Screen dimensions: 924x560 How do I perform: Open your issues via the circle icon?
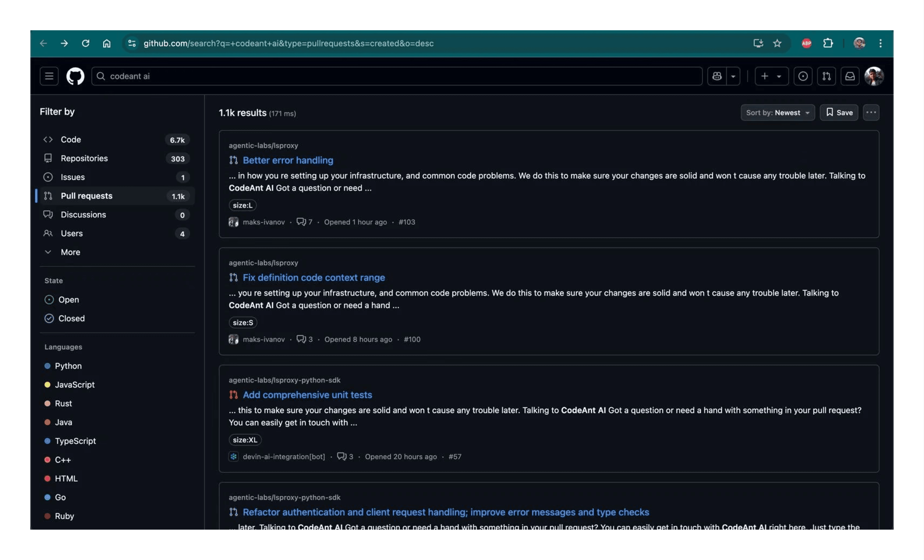(803, 76)
